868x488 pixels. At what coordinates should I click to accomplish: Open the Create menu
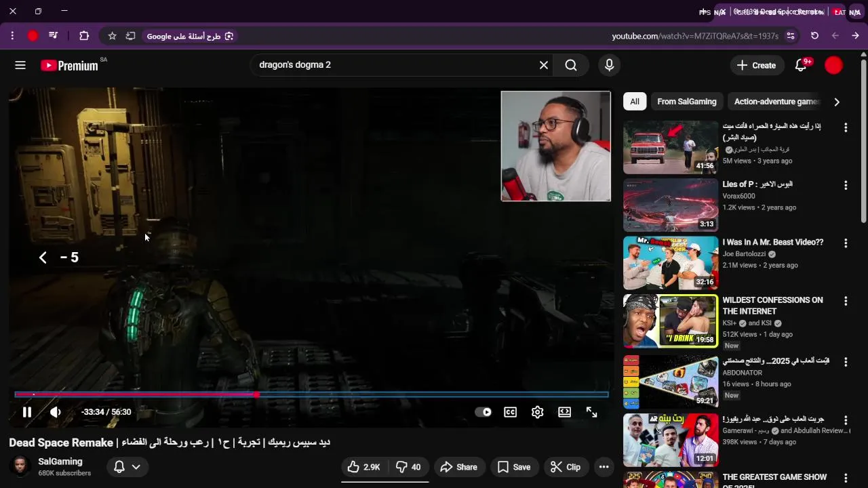tap(756, 65)
